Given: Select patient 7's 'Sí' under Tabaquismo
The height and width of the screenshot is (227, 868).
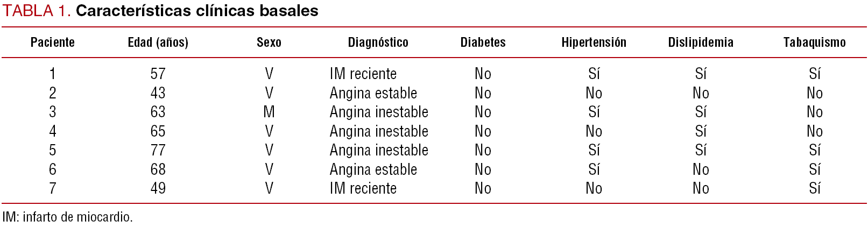Looking at the screenshot, I should pos(814,188).
